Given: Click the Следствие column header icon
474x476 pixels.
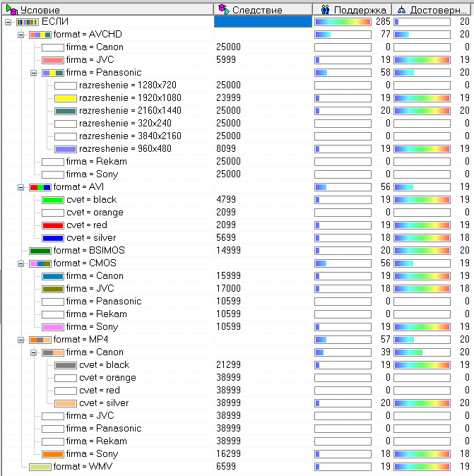Looking at the screenshot, I should point(223,9).
